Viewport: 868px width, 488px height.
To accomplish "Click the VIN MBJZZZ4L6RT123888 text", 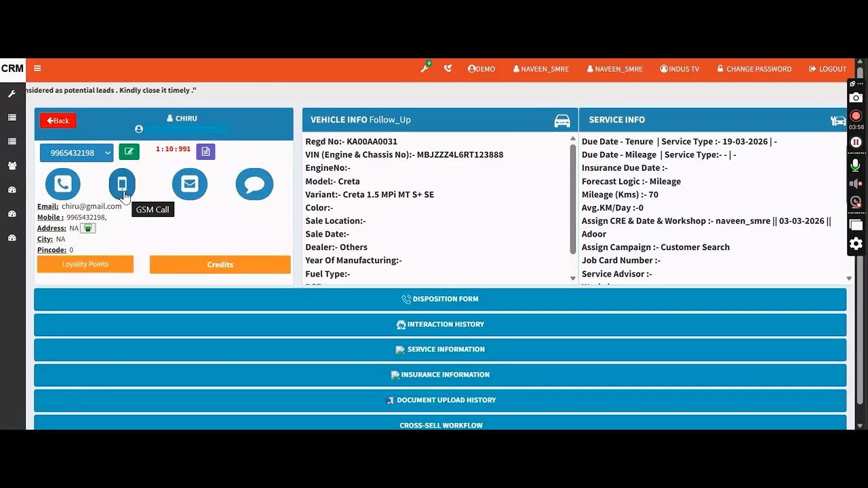I will click(404, 155).
